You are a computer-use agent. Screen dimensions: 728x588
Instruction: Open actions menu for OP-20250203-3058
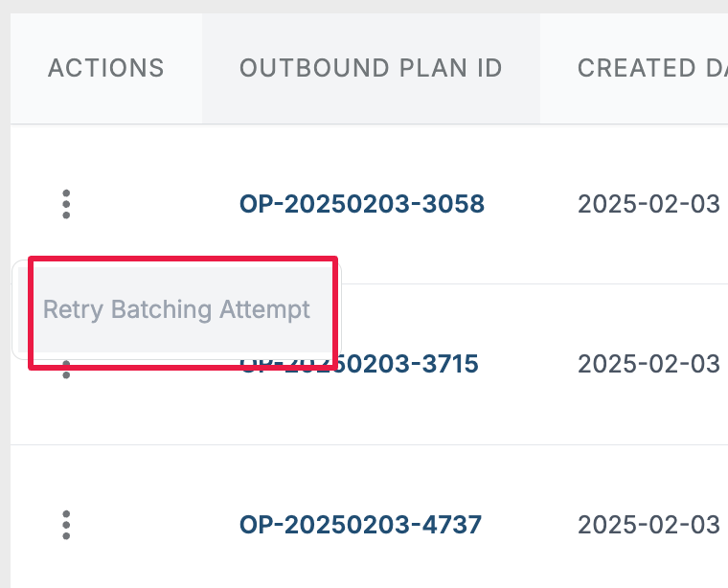66,204
